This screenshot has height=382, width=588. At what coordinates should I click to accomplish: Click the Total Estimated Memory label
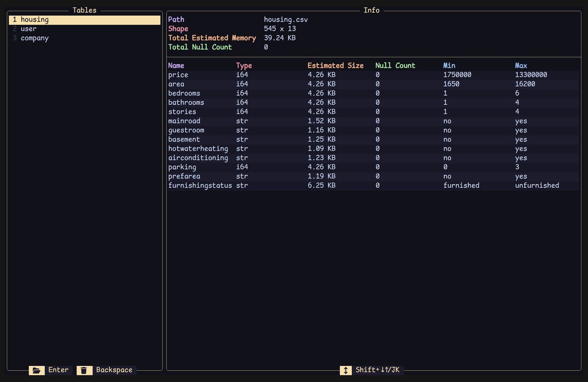tap(212, 38)
